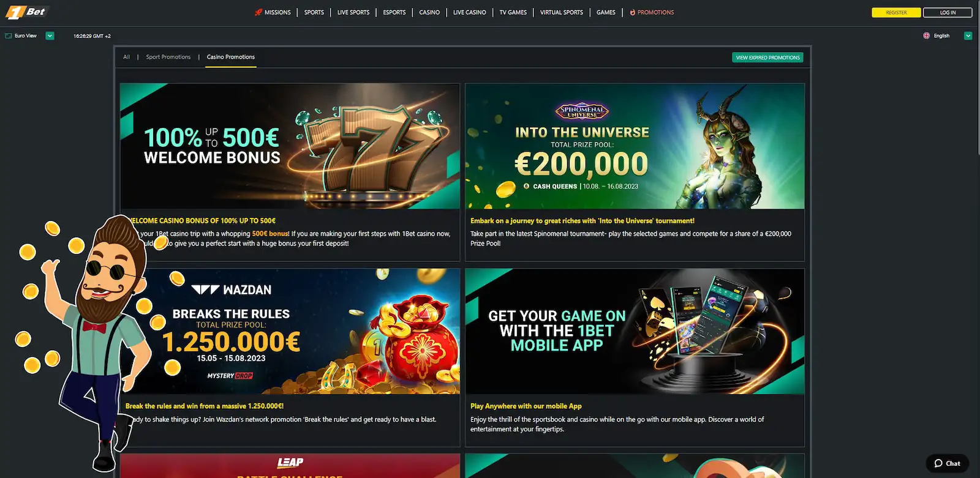
Task: Click the Euro View screen icon
Action: 9,36
